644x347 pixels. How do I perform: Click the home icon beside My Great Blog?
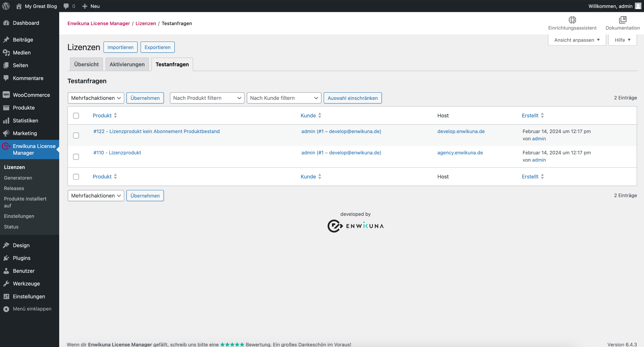coord(19,6)
